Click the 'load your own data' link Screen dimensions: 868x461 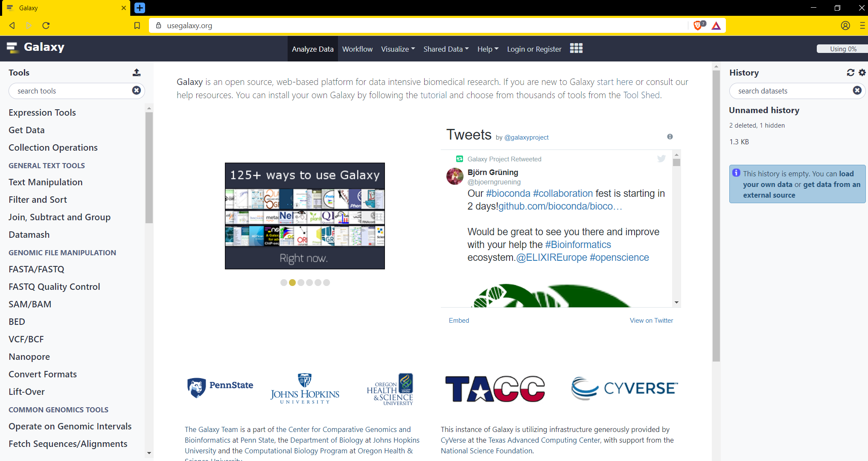[x=798, y=179]
